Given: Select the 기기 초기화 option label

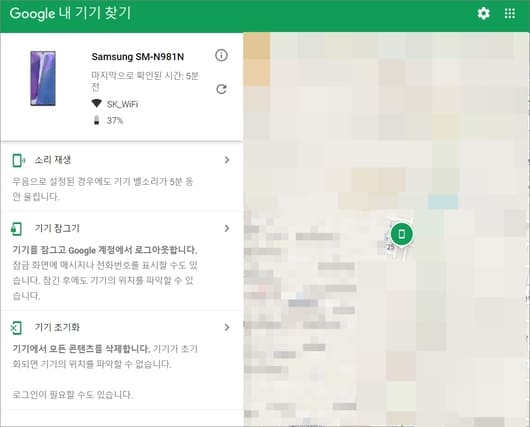Looking at the screenshot, I should pyautogui.click(x=57, y=327).
